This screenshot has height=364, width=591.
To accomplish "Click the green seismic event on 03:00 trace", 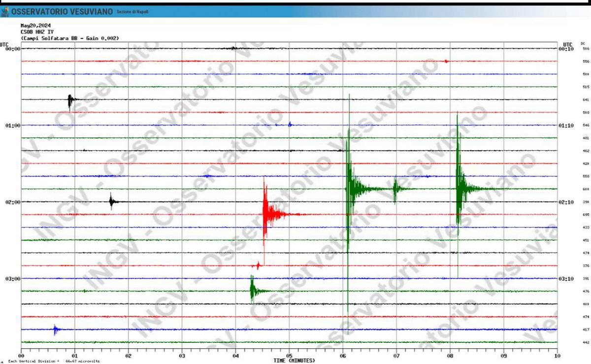I will (253, 291).
